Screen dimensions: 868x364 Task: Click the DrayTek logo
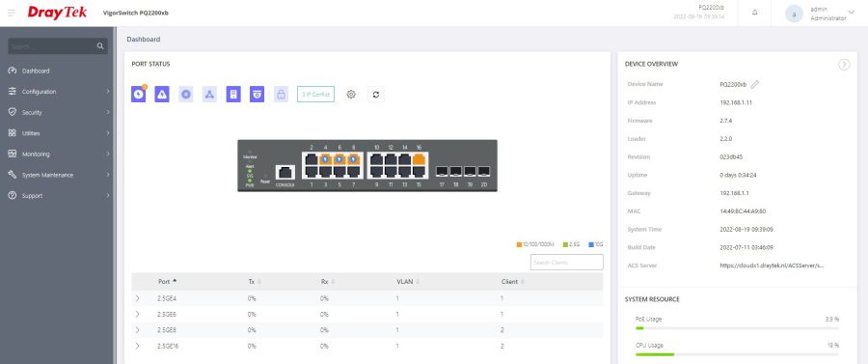click(x=57, y=13)
